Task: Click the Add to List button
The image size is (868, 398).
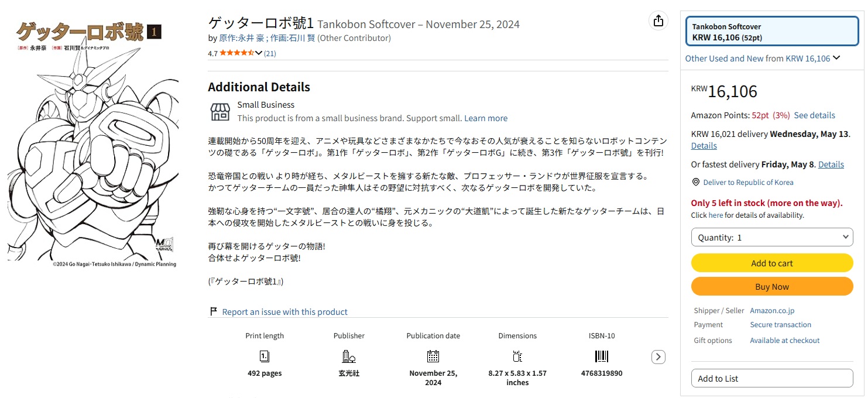Action: (x=772, y=378)
